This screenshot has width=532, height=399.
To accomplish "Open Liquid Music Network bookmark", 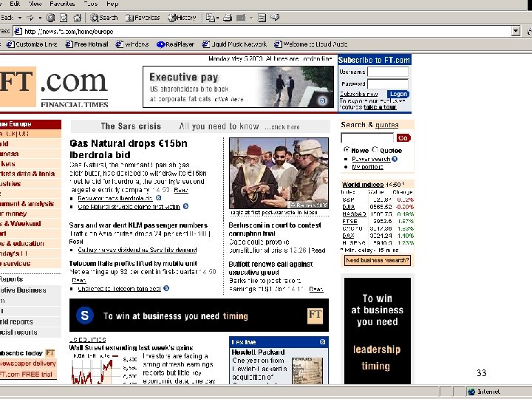I will (235, 44).
